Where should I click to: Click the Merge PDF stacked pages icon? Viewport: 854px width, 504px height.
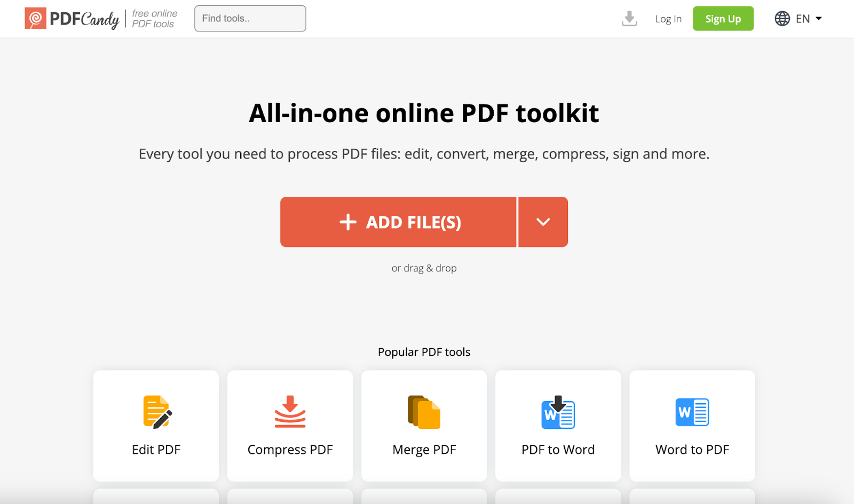pyautogui.click(x=424, y=412)
